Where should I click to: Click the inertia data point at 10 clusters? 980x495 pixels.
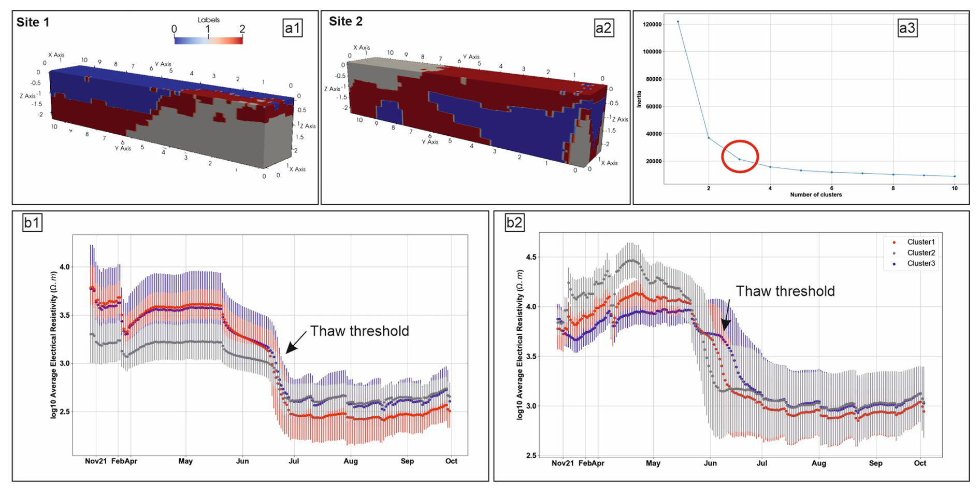[955, 176]
